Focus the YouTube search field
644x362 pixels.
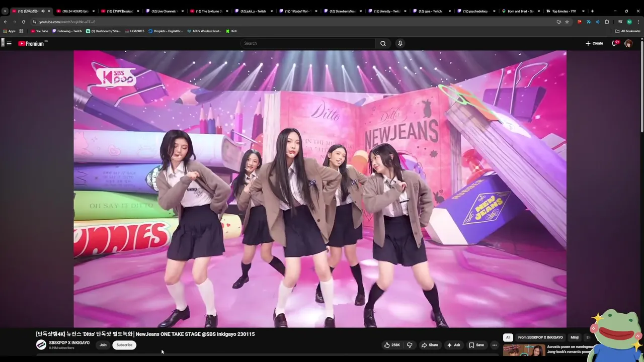coord(308,43)
